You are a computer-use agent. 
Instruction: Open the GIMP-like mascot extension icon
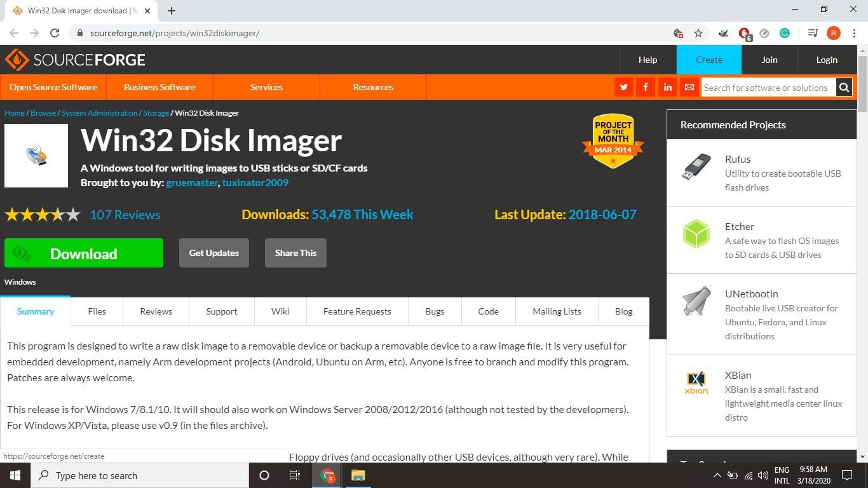pyautogui.click(x=724, y=33)
